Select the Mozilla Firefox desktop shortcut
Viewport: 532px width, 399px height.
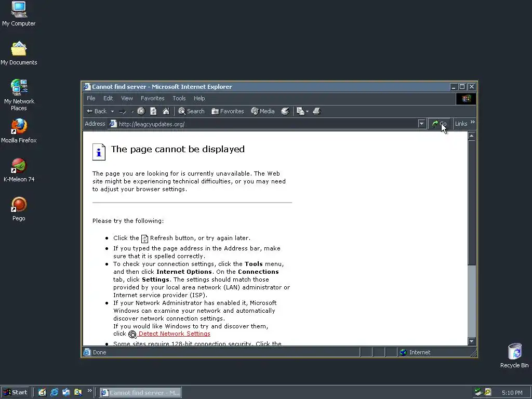click(x=19, y=131)
